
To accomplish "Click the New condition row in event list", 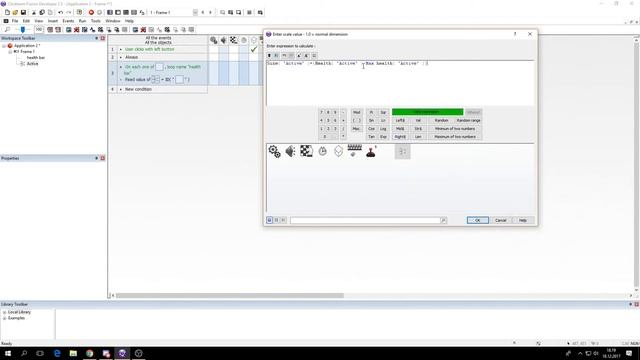I will tap(158, 89).
